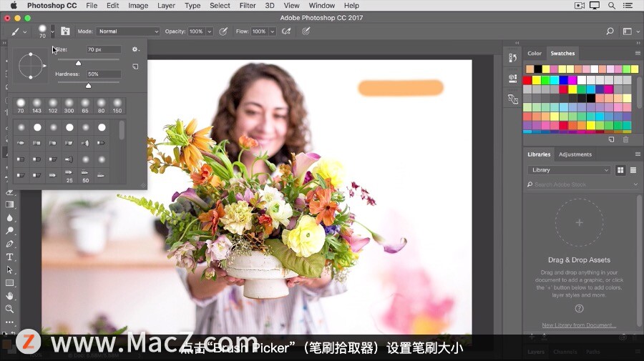644x361 pixels.
Task: Open the Opacity slider dropdown arrow
Action: click(x=210, y=31)
